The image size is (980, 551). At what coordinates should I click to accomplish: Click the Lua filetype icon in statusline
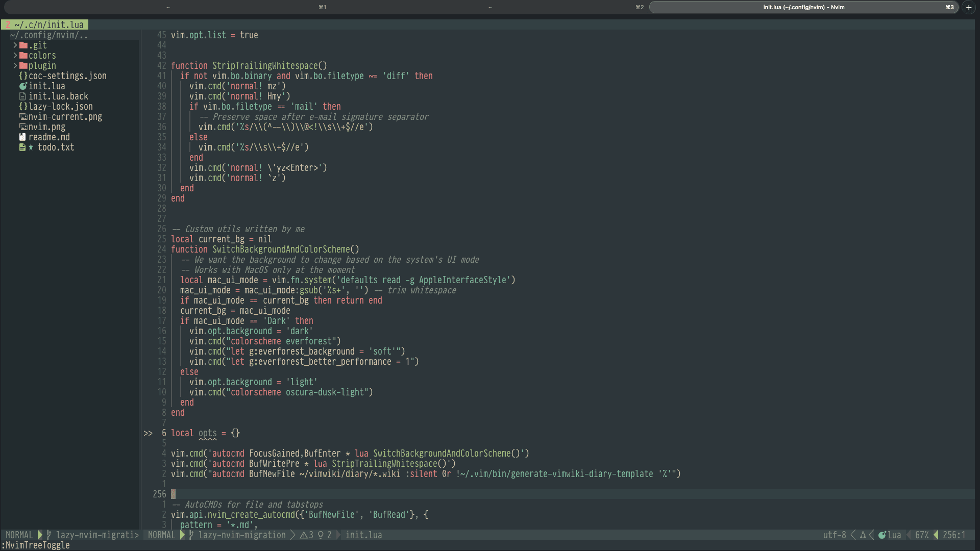tap(882, 535)
